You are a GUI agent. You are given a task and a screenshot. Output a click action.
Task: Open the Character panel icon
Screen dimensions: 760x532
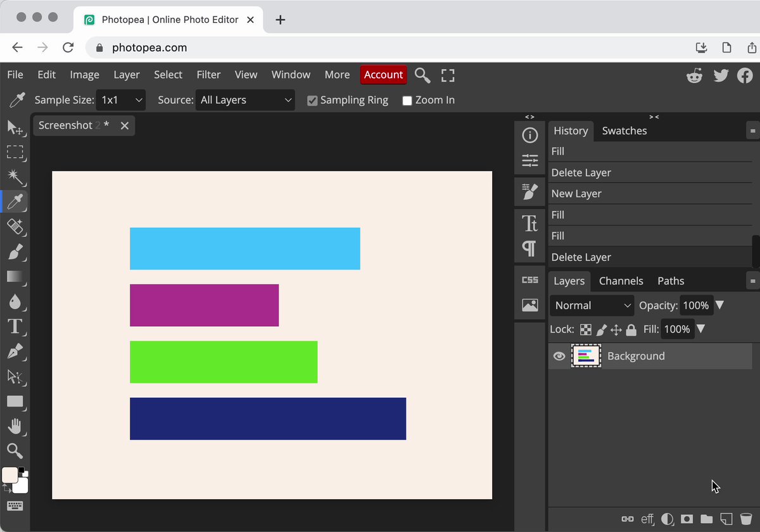pos(530,223)
